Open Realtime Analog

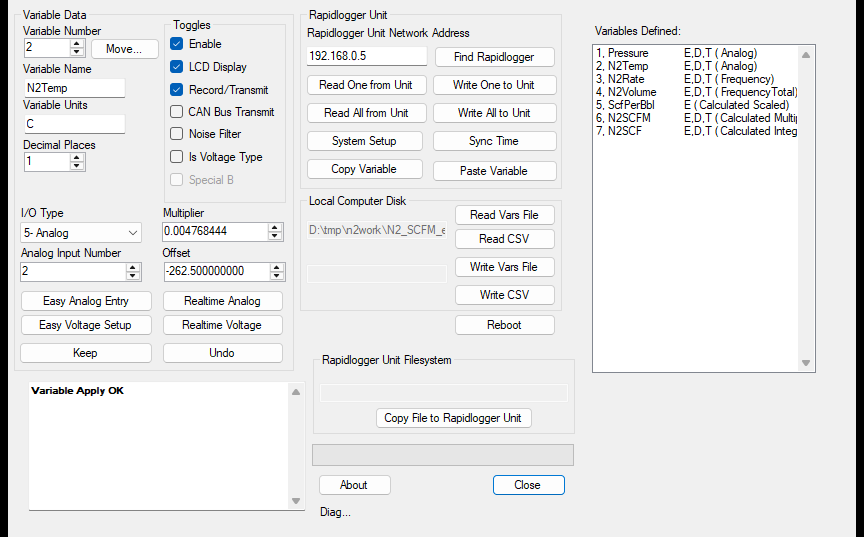pos(223,301)
